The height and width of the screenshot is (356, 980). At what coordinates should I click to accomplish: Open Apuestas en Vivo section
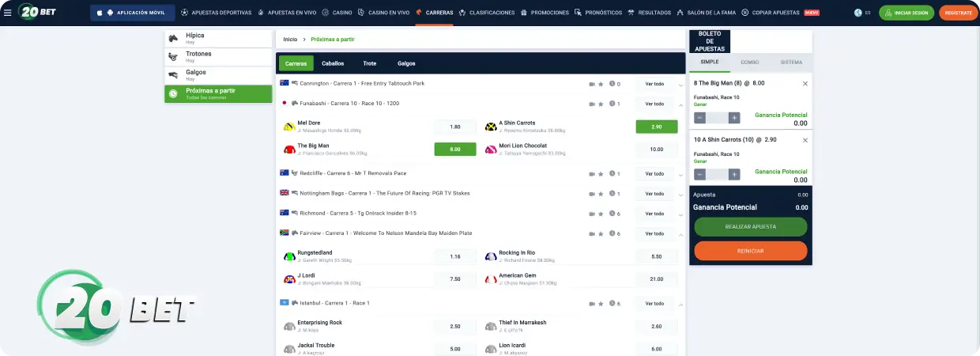click(288, 13)
